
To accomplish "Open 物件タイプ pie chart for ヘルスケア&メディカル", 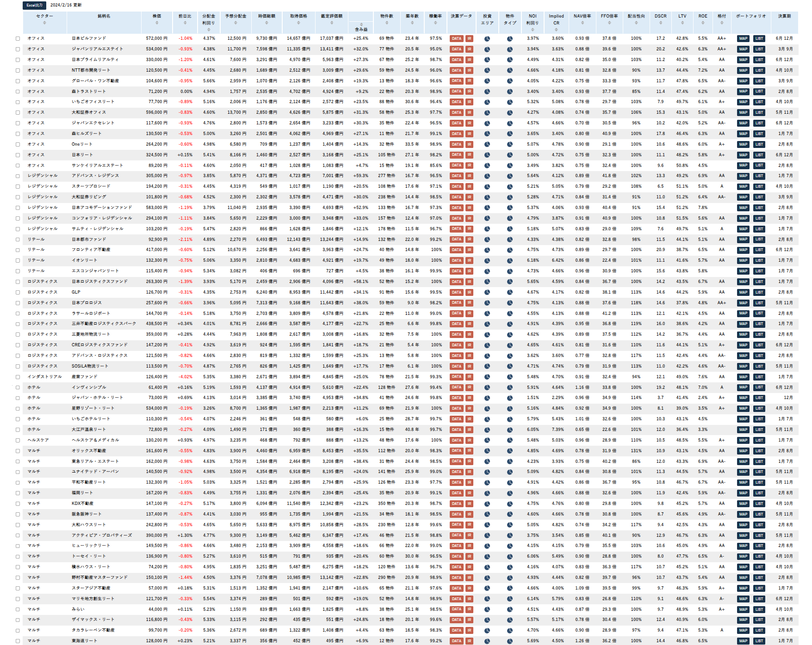I will pos(510,440).
